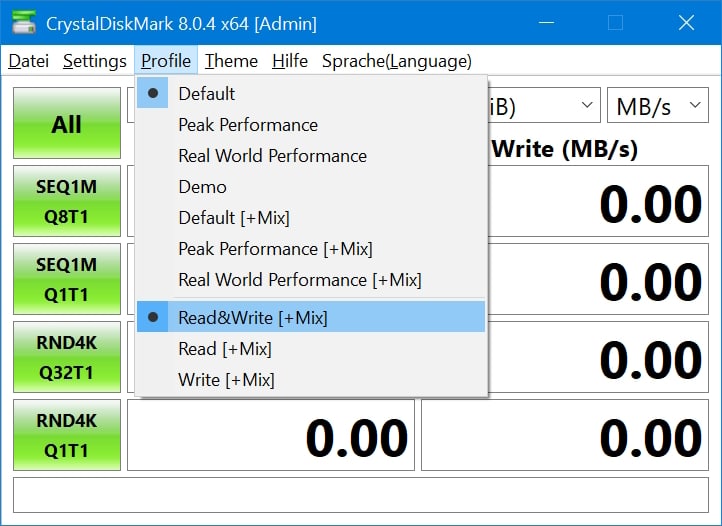
Task: Click the RND4K Q1T1 write result 0.00
Action: coord(565,435)
